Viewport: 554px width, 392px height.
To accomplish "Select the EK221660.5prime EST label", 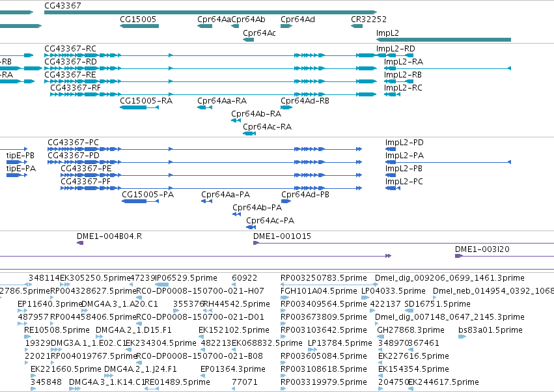I will pos(66,369).
